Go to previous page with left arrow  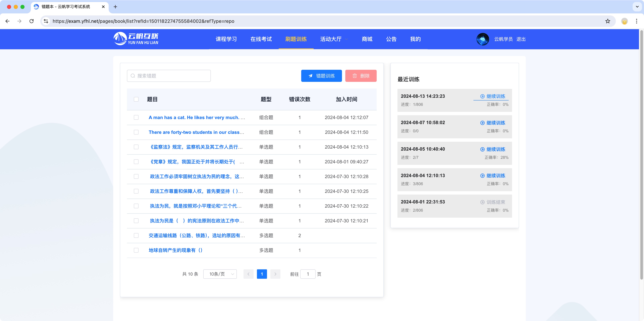[248, 274]
